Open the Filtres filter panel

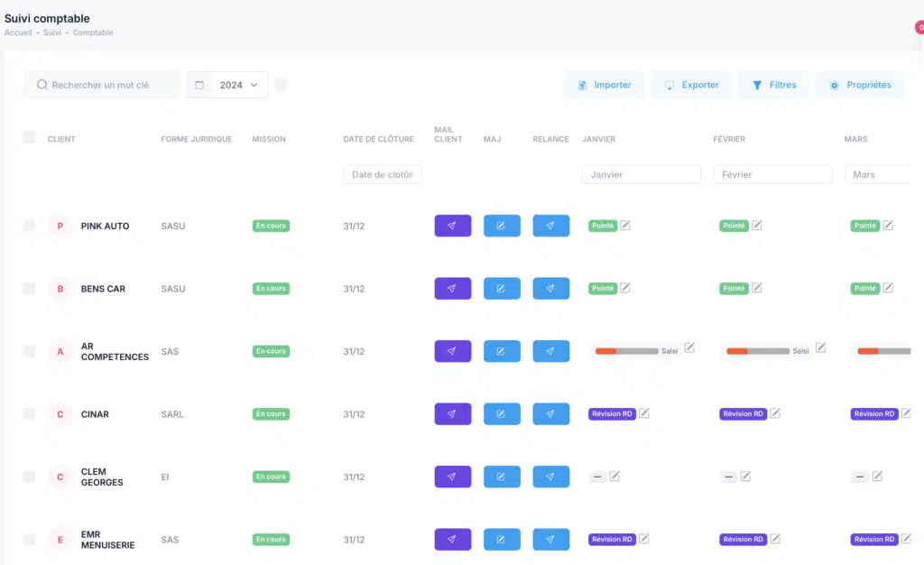tap(773, 85)
